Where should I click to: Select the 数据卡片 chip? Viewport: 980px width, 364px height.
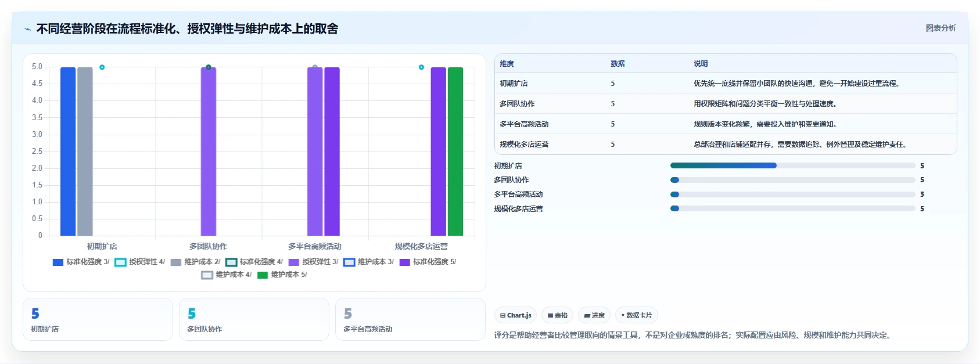point(636,315)
